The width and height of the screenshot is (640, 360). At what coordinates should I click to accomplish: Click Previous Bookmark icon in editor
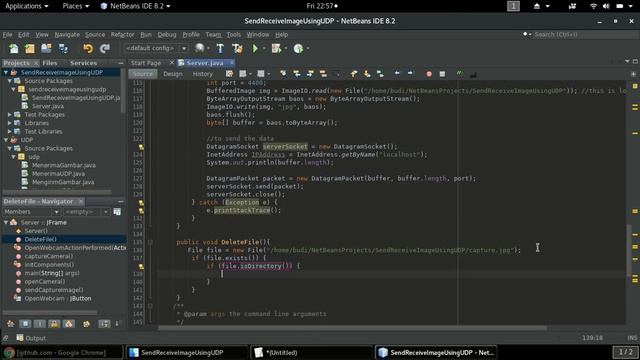click(x=353, y=74)
